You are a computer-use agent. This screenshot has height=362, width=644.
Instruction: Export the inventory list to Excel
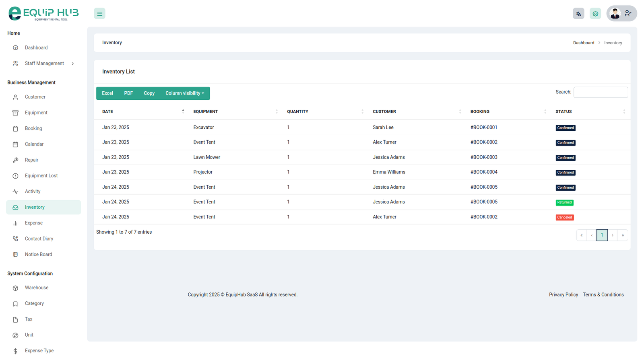107,93
